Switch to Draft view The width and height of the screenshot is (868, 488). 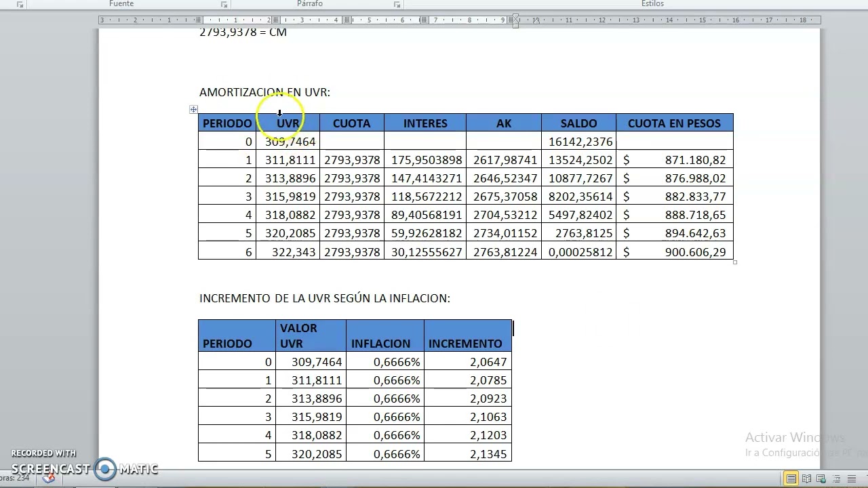(853, 479)
